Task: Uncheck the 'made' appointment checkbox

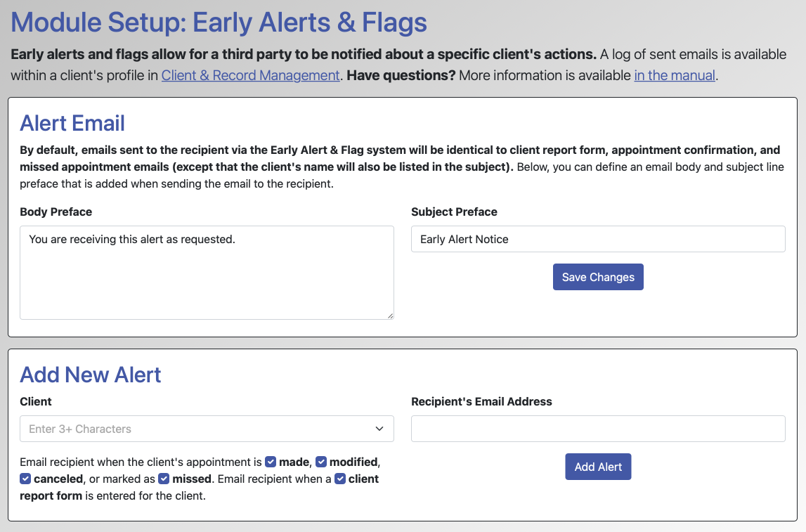Action: [x=271, y=462]
